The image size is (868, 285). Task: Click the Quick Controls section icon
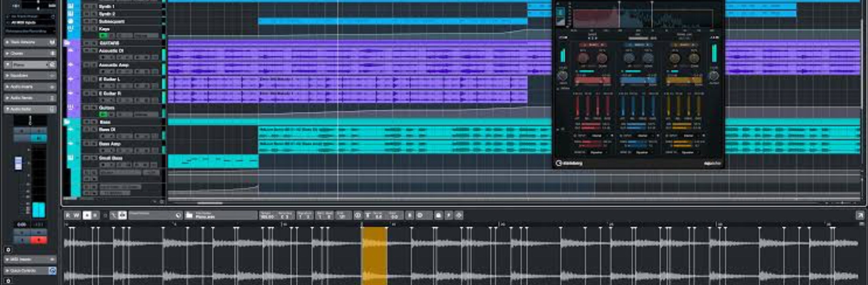[52, 270]
